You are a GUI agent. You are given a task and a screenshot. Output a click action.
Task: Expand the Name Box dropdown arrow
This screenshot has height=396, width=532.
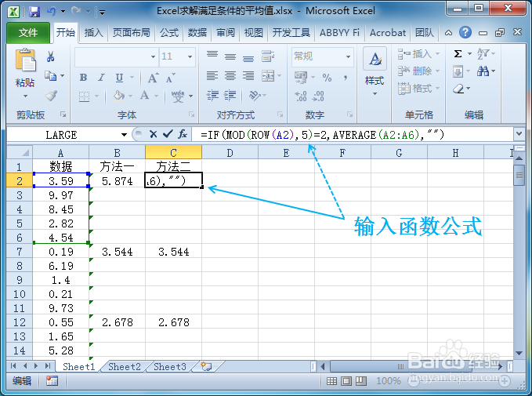(124, 135)
